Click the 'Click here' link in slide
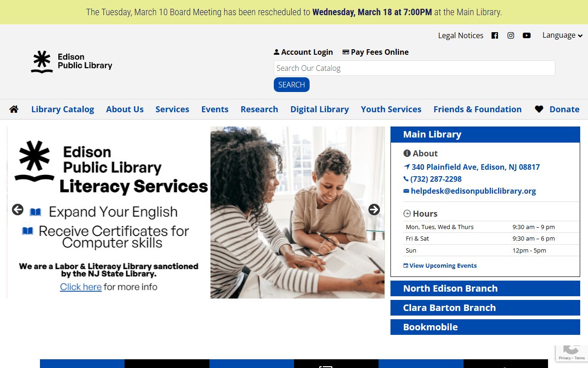 (81, 287)
